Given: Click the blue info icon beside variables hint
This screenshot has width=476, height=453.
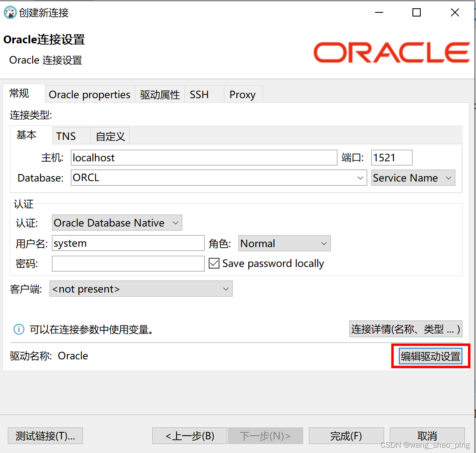Looking at the screenshot, I should click(19, 329).
